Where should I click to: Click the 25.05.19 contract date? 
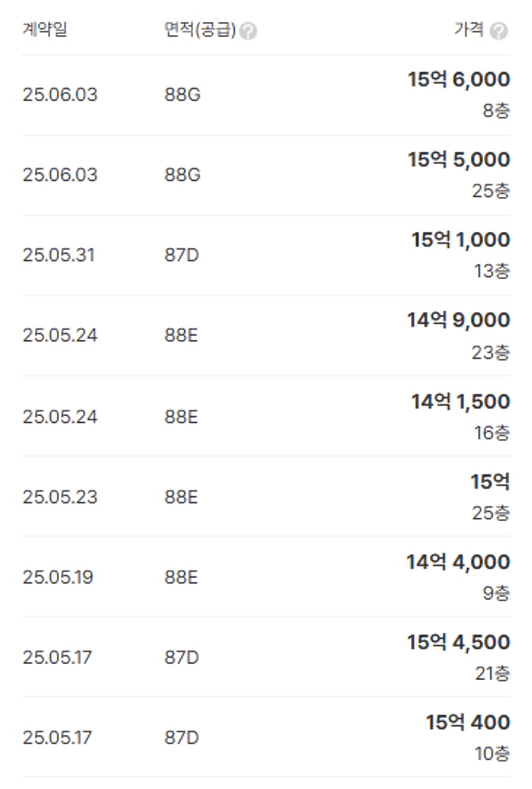point(58,577)
